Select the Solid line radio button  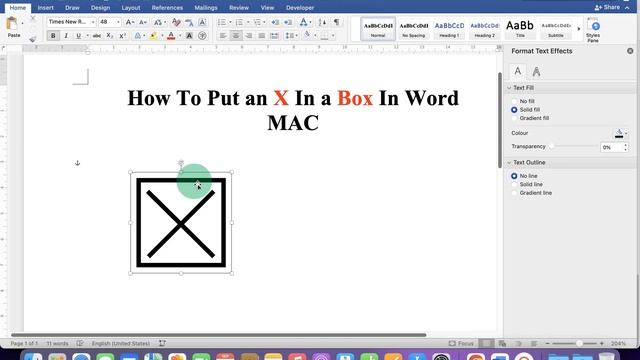click(x=514, y=184)
